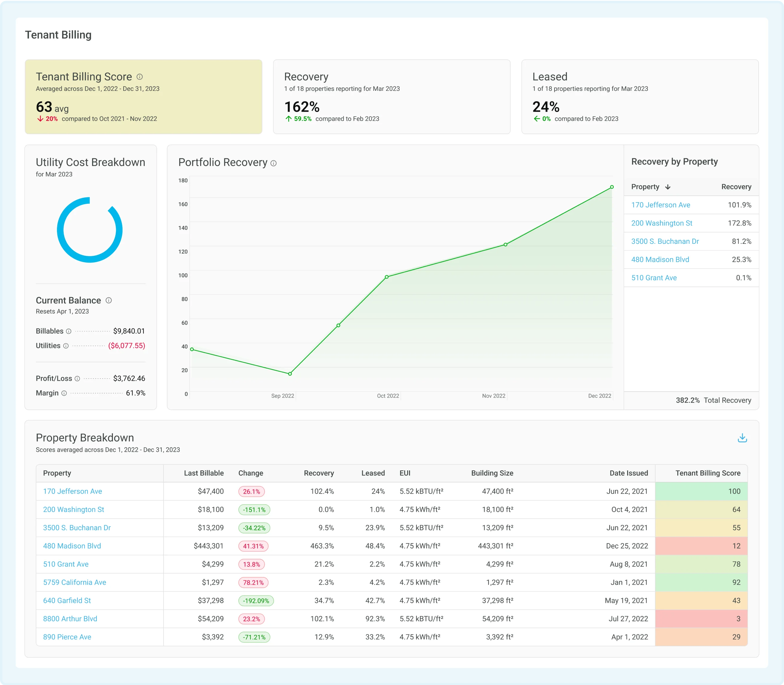Open the Tenant Billing Score info tooltip
The height and width of the screenshot is (685, 784).
point(140,77)
